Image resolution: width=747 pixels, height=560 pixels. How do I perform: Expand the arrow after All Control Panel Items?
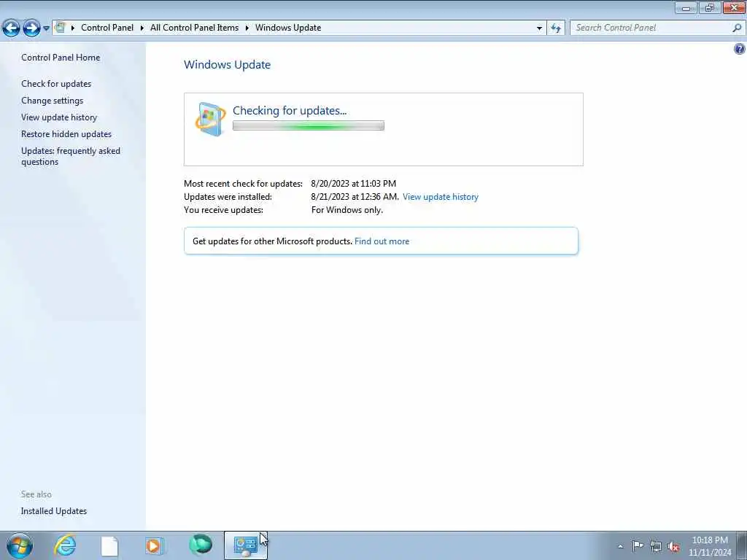point(247,28)
